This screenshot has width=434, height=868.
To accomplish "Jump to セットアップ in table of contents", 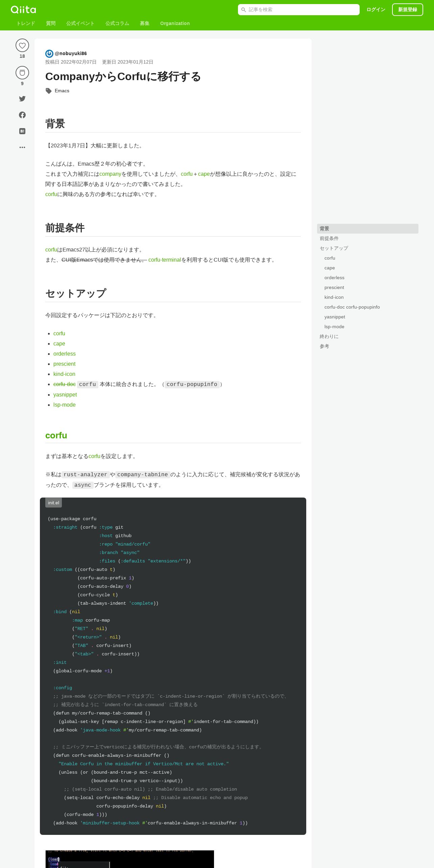I will [368, 248].
